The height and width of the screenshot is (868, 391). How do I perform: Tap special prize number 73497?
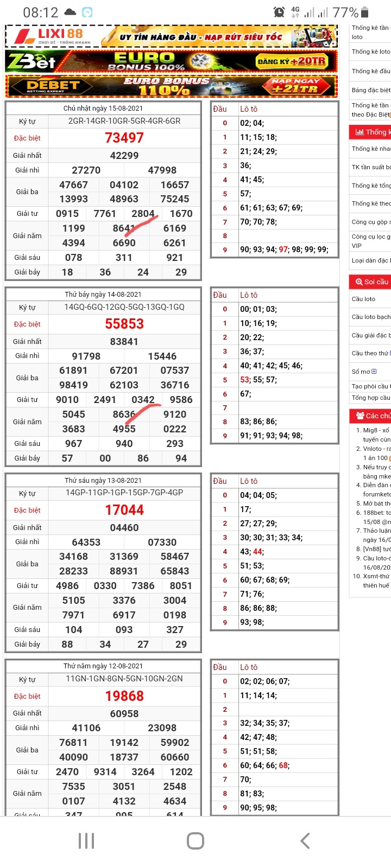[x=124, y=138]
